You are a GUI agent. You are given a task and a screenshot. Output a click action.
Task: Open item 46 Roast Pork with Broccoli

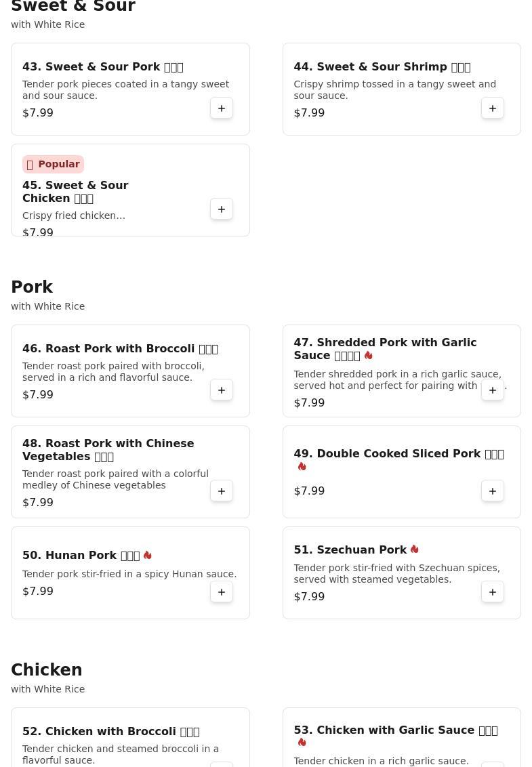120,349
